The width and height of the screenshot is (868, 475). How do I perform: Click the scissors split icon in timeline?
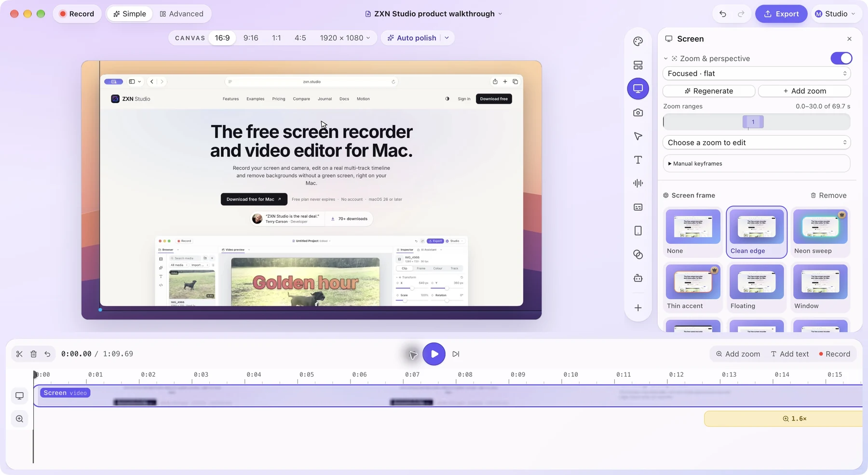point(19,354)
